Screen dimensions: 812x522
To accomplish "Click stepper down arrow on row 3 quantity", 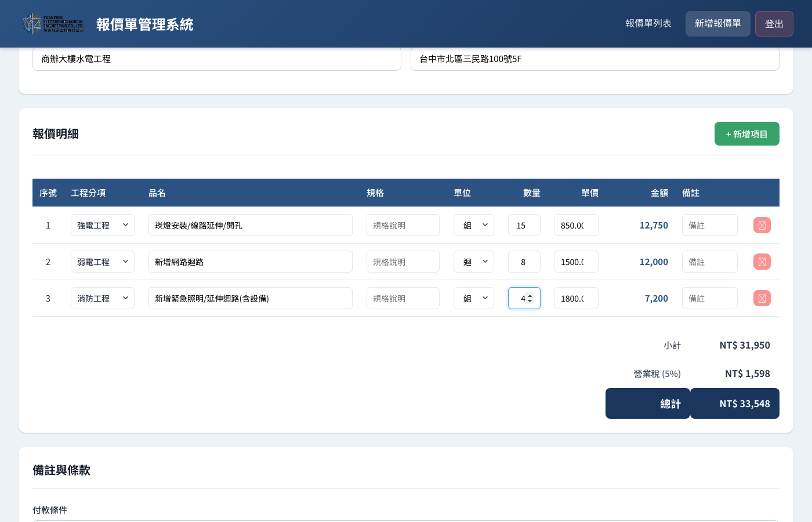I will point(530,301).
